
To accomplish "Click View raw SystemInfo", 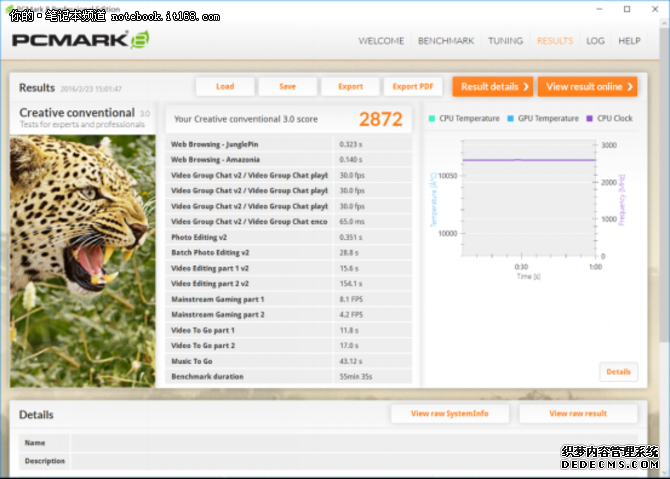I will (450, 414).
